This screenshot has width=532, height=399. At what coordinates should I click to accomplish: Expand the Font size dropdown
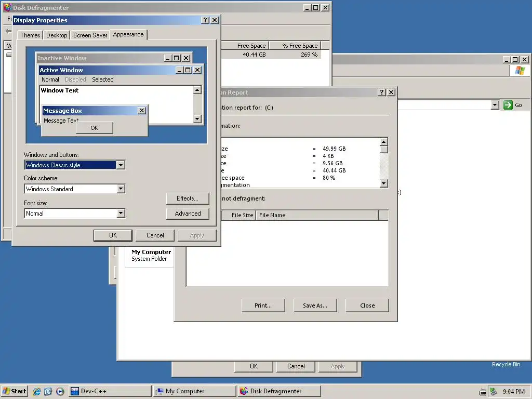121,213
